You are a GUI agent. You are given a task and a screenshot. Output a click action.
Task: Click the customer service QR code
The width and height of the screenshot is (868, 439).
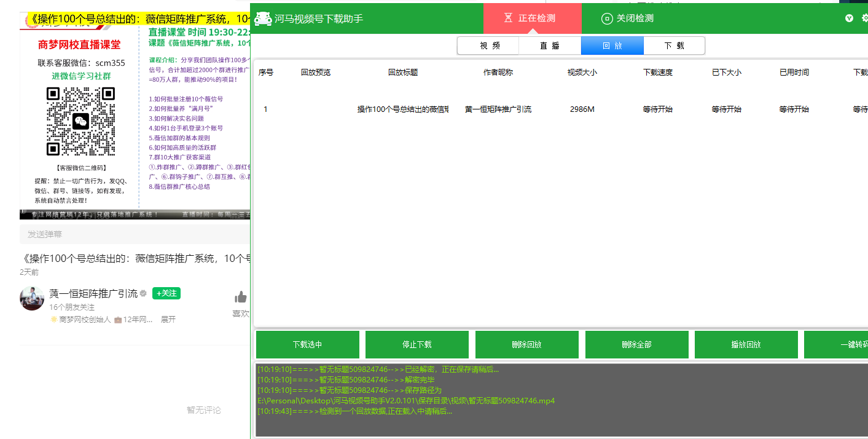coord(80,121)
